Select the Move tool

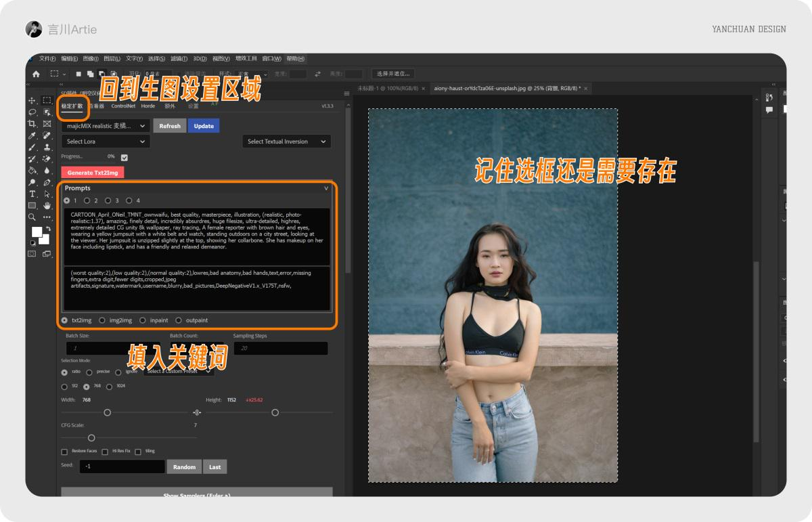(x=31, y=100)
